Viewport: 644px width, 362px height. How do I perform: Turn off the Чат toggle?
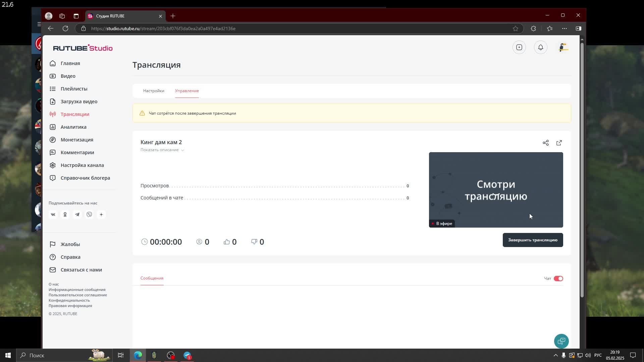[558, 279]
